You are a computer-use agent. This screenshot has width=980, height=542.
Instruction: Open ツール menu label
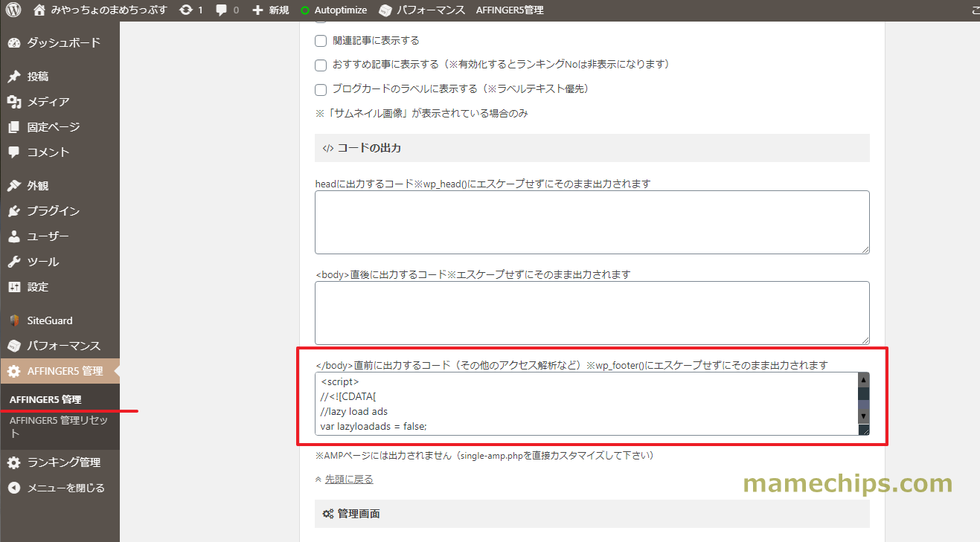pyautogui.click(x=43, y=262)
